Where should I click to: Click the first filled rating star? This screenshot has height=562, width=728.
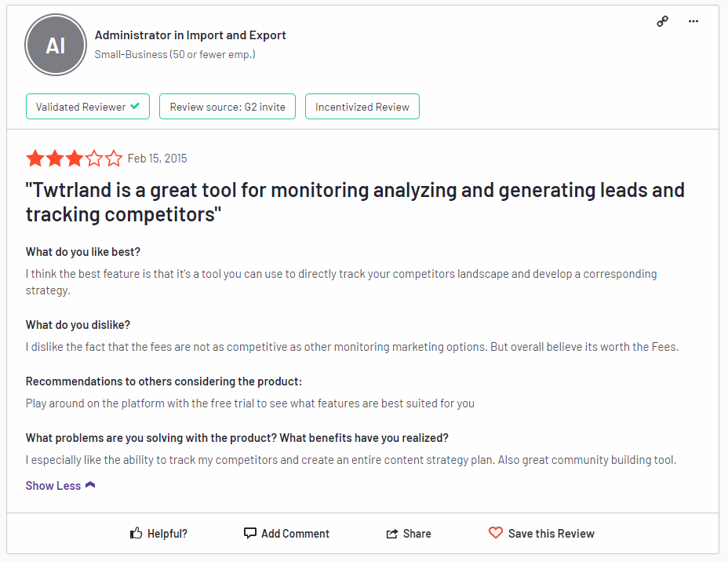tap(35, 159)
